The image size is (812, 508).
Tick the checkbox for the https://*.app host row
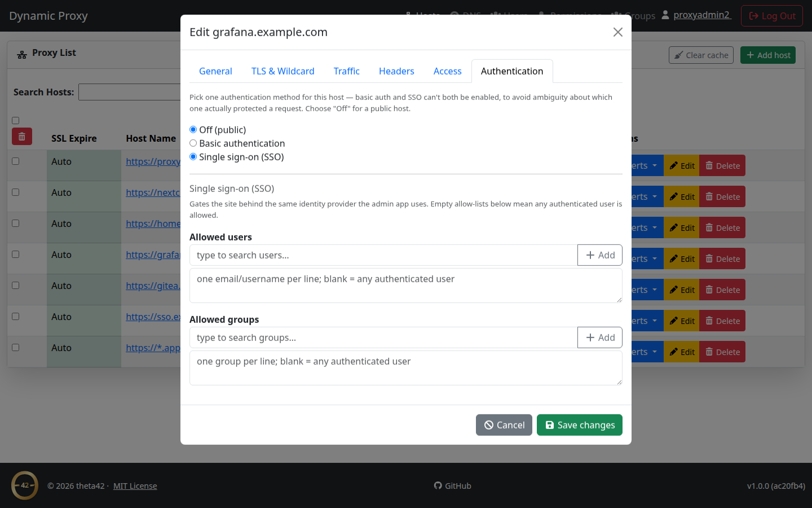coord(16,347)
